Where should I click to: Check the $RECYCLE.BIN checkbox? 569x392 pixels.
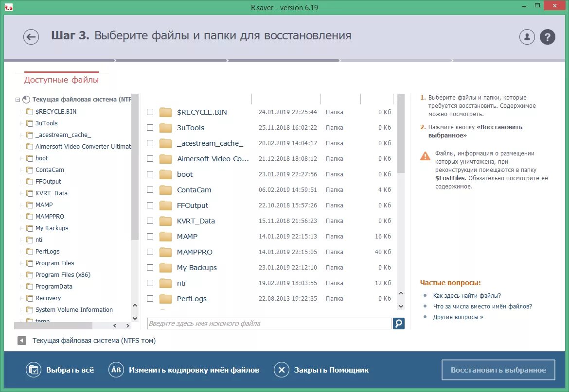point(150,112)
